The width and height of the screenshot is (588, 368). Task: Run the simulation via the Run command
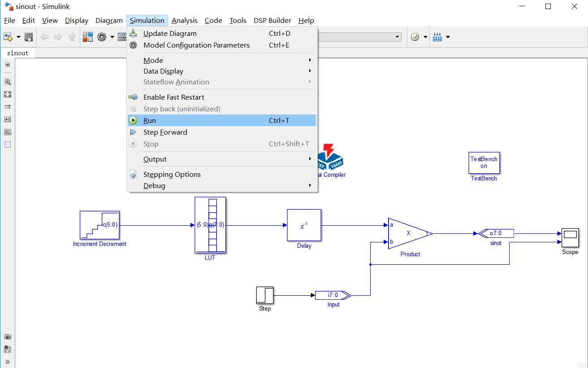point(149,120)
